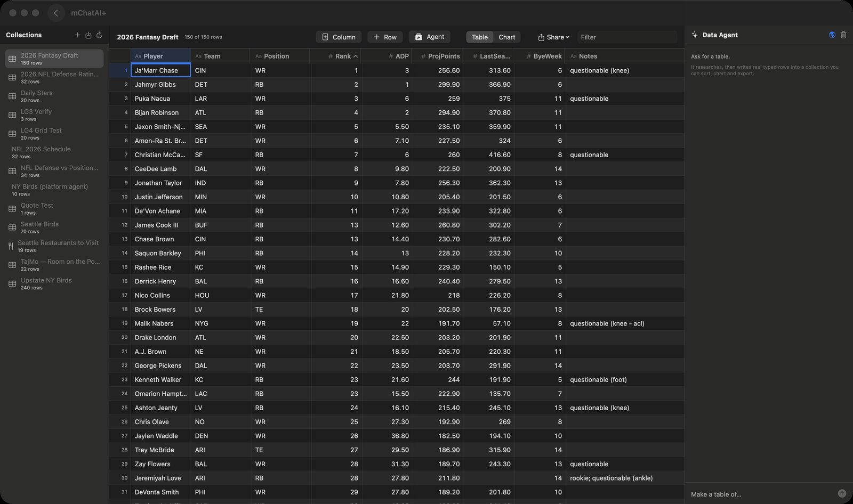Click the ProjPoints column header
Viewport: 853px width, 504px height.
(438, 56)
